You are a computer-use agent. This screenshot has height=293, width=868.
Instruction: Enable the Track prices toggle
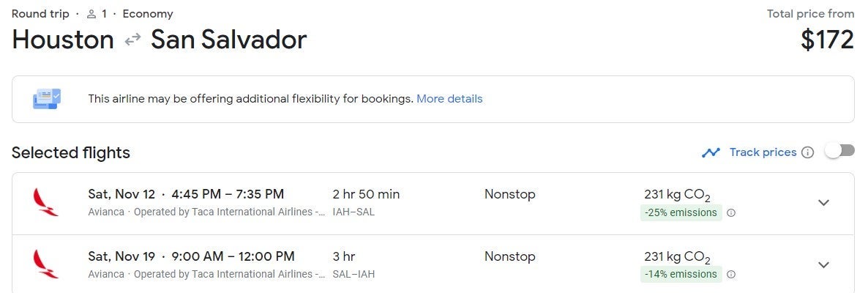(839, 151)
